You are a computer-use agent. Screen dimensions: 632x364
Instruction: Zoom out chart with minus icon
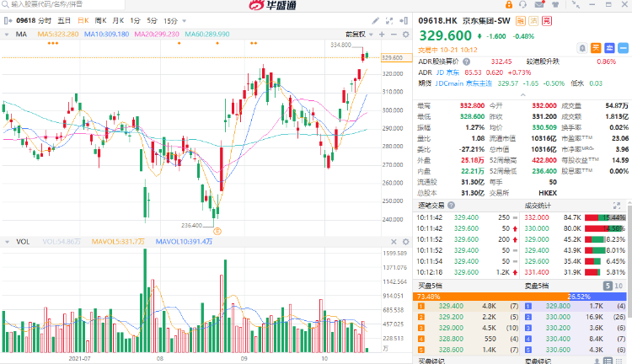(x=394, y=35)
